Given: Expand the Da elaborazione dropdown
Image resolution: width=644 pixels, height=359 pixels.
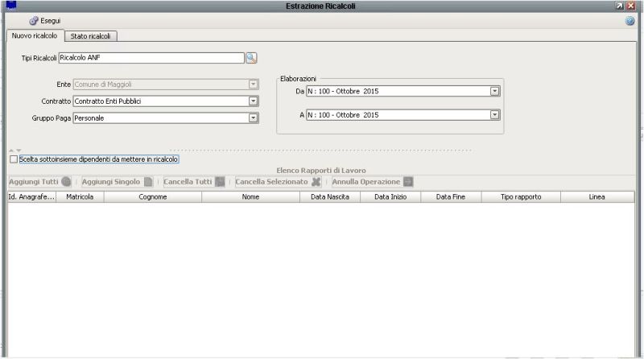Looking at the screenshot, I should pyautogui.click(x=495, y=91).
